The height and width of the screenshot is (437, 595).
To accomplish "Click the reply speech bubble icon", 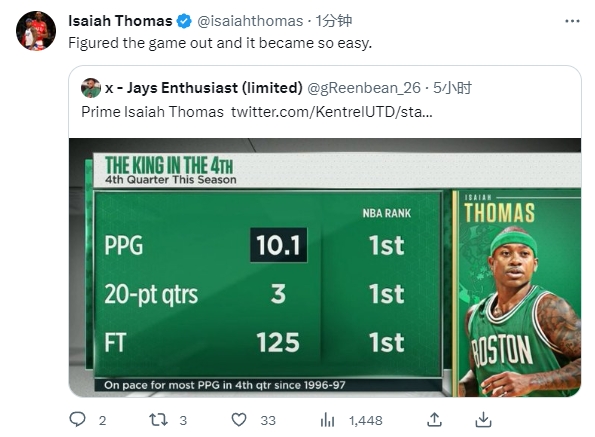I will [77, 420].
